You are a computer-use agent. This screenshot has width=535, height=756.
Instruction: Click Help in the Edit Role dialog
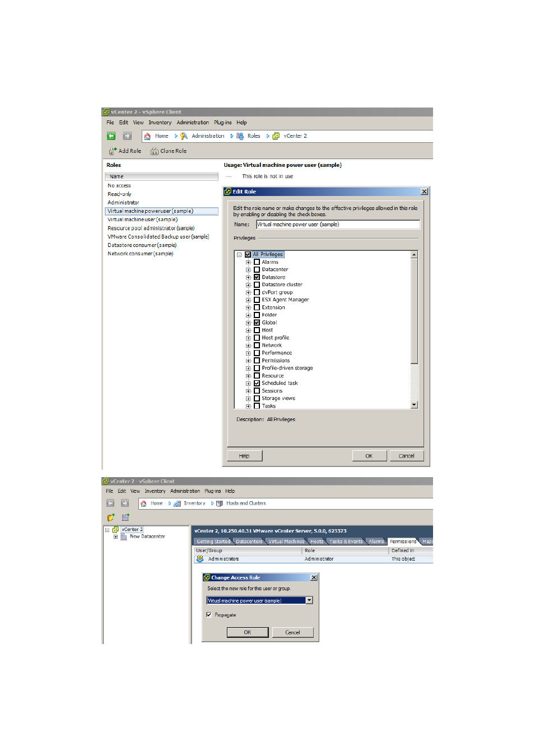click(x=244, y=456)
